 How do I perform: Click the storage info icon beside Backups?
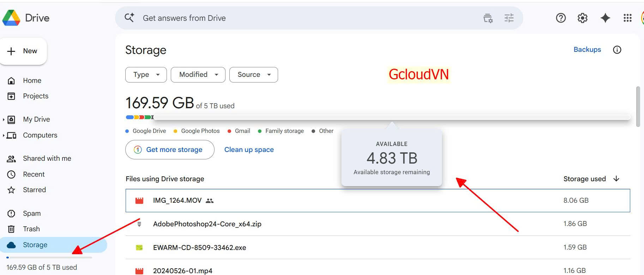[x=617, y=50]
